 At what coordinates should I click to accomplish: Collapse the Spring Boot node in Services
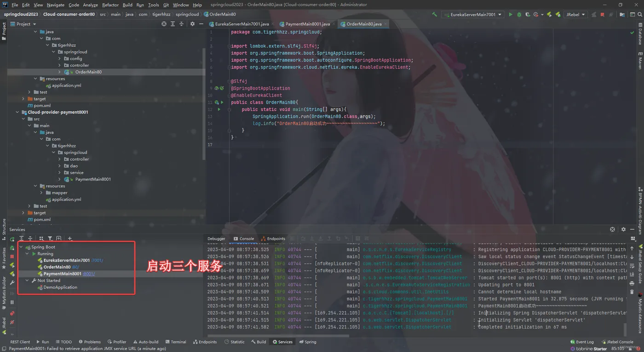pos(21,247)
